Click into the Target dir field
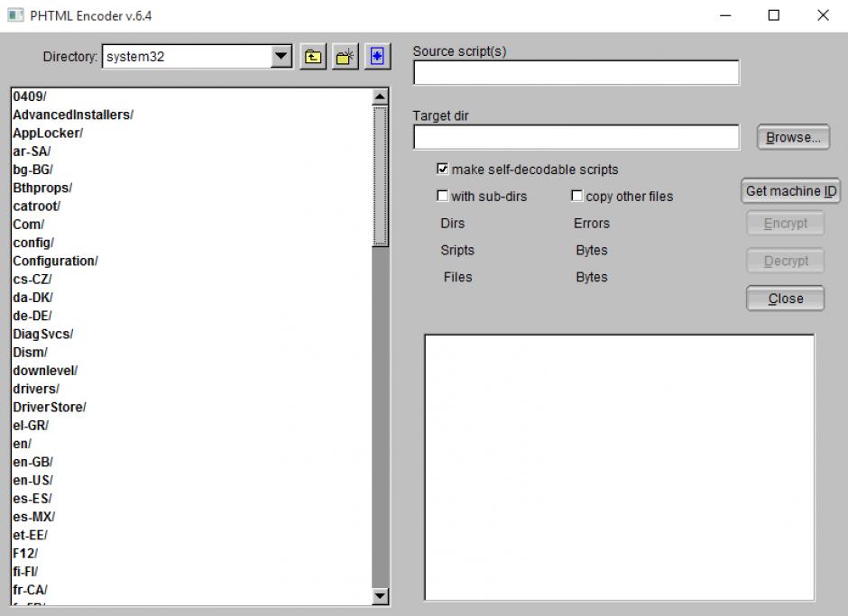 tap(576, 137)
